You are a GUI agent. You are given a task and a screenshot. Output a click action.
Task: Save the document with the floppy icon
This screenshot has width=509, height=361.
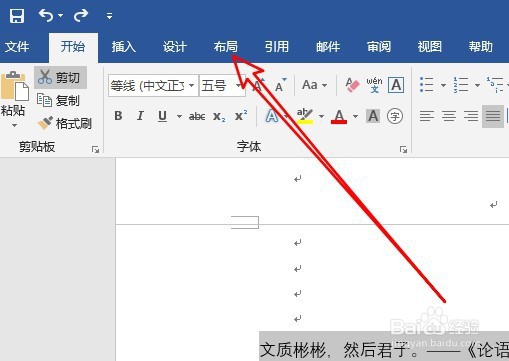pos(17,16)
